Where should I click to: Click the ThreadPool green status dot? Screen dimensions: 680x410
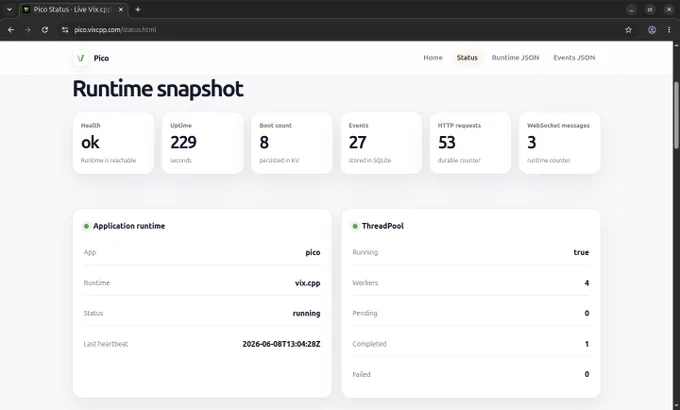click(355, 226)
